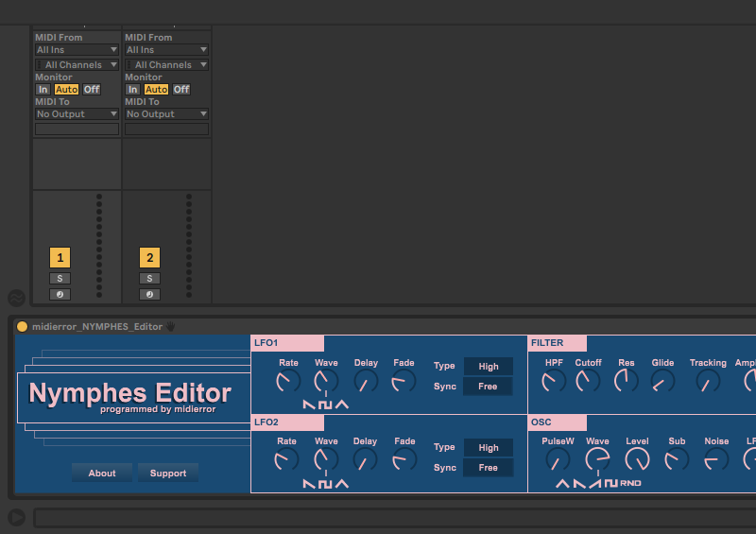
Task: Change LFO1 Type High selector
Action: [488, 366]
